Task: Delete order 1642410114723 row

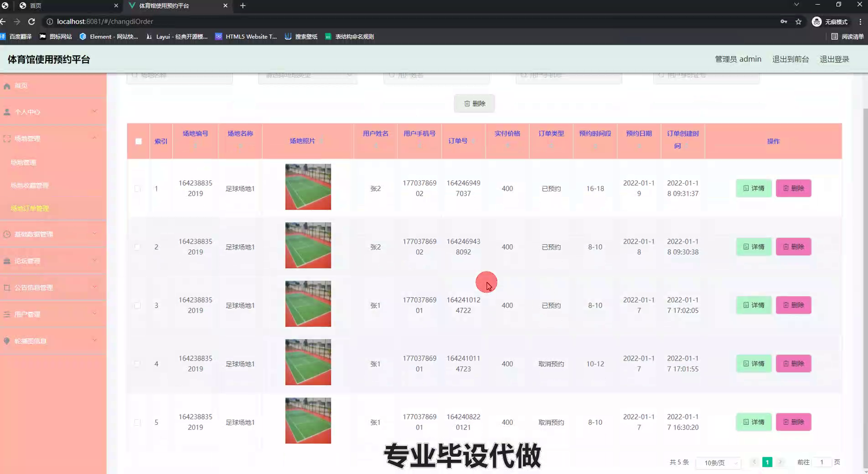Action: (x=793, y=363)
